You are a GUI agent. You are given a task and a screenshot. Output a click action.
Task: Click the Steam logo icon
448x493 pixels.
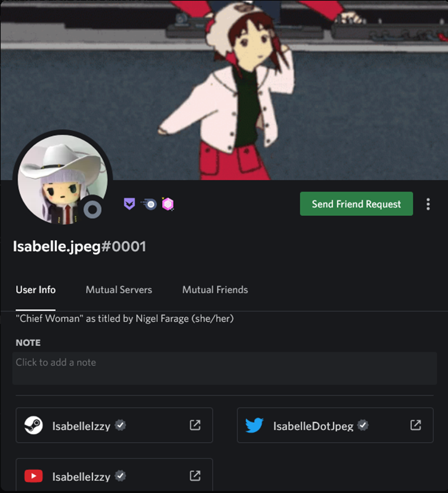[x=34, y=425]
